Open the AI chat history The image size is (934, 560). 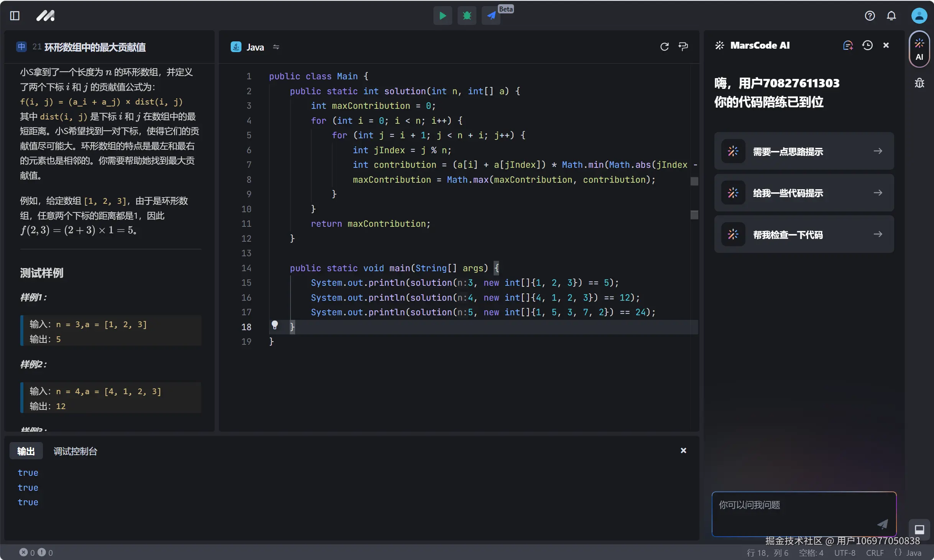[x=867, y=46]
